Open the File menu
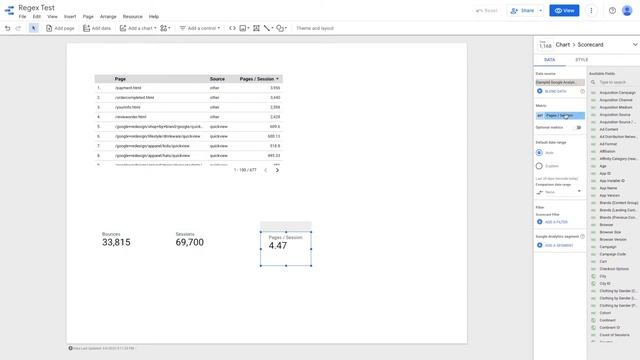This screenshot has width=640, height=360. pos(22,17)
